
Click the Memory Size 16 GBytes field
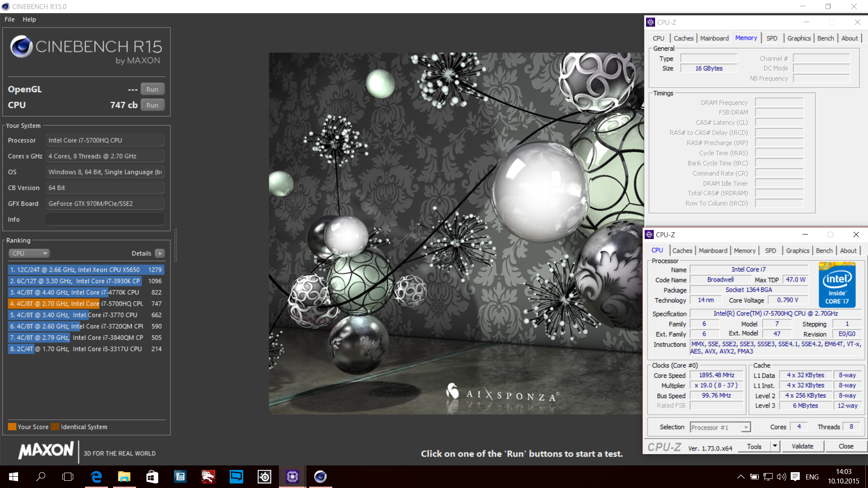[708, 69]
